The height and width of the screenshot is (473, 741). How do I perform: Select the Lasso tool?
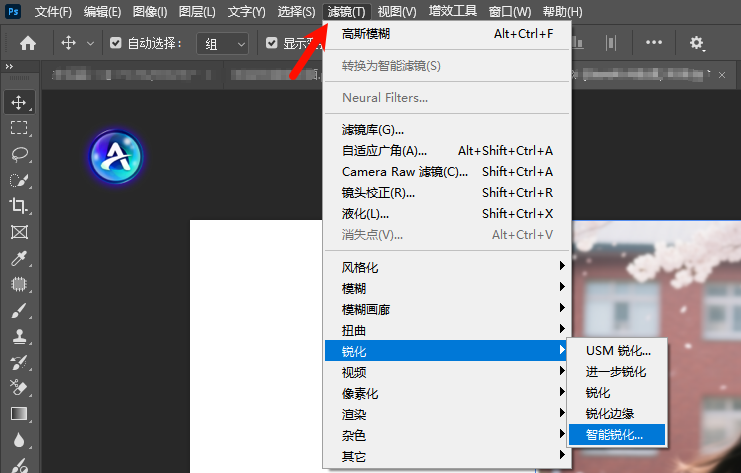click(x=19, y=154)
